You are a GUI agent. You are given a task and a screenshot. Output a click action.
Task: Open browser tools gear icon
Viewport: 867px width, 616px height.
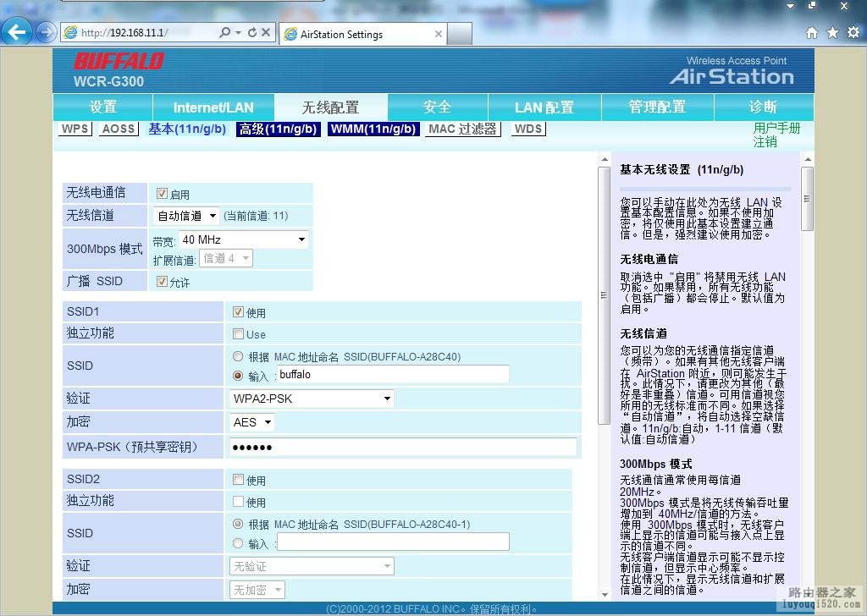point(853,32)
